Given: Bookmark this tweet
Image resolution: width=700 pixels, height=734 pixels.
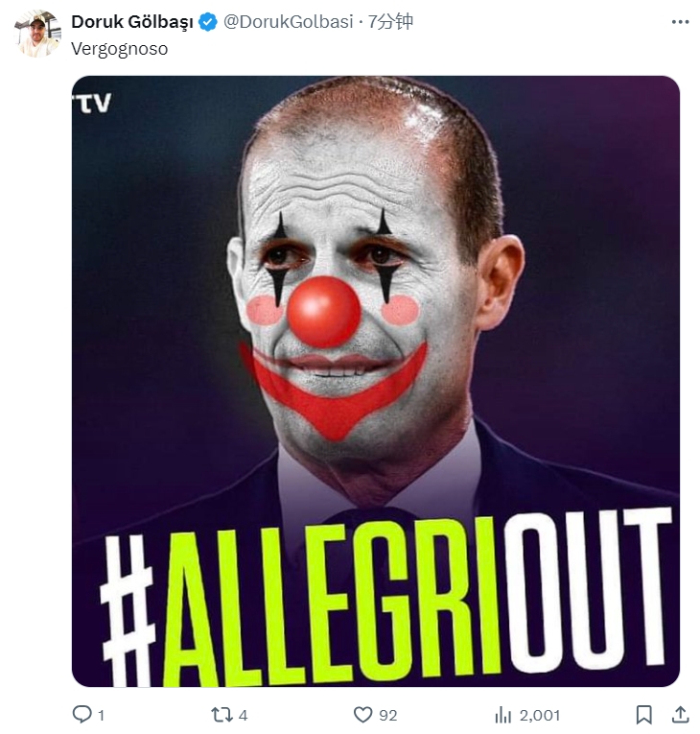Looking at the screenshot, I should 643,715.
